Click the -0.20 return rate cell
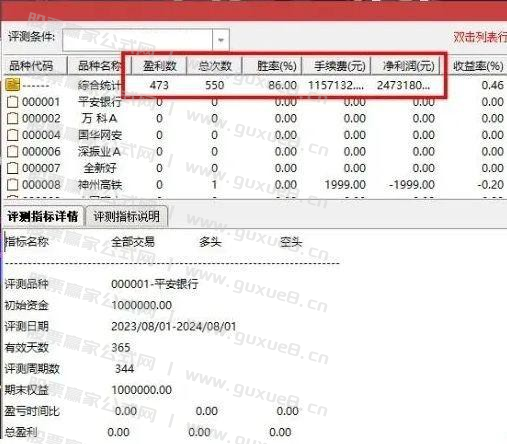 pos(490,184)
